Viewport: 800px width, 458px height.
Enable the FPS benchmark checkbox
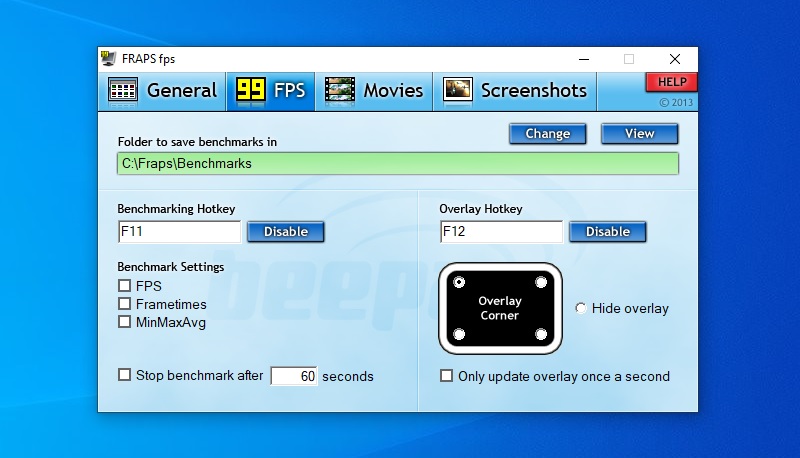(124, 286)
